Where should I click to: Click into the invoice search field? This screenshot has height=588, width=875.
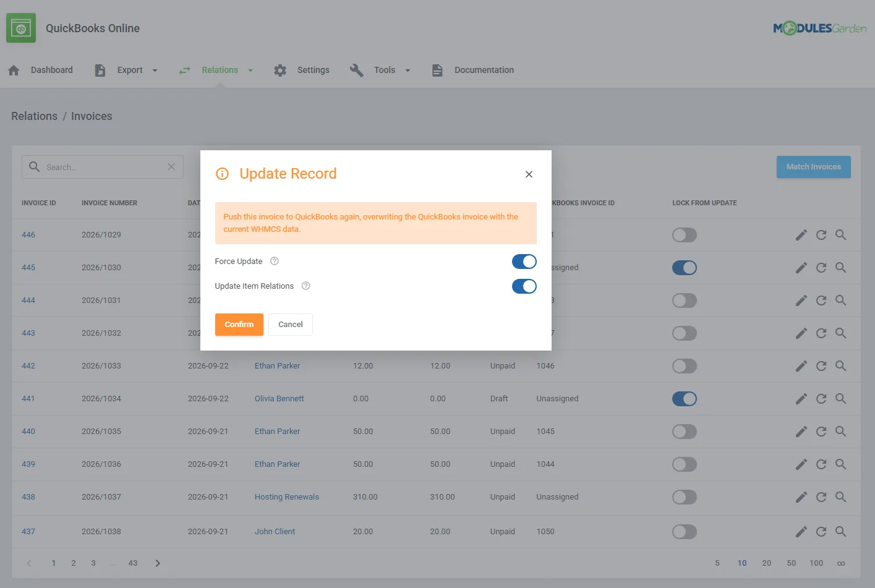coord(103,167)
